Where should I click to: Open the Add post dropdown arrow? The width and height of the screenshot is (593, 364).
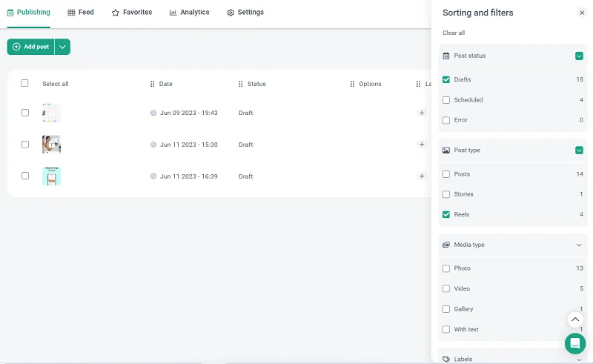click(62, 47)
